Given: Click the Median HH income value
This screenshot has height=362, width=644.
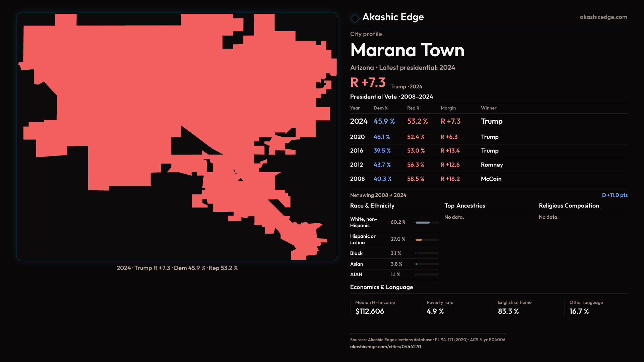Looking at the screenshot, I should 370,311.
